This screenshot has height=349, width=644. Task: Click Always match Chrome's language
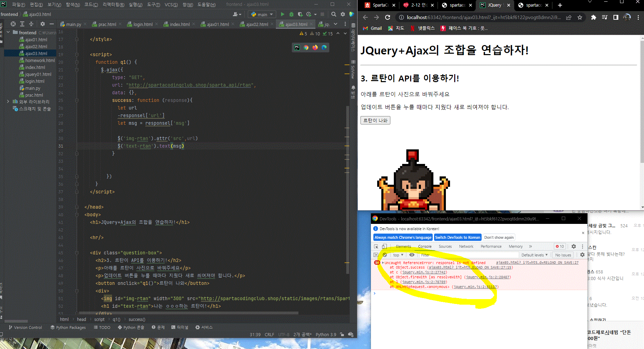pos(403,237)
